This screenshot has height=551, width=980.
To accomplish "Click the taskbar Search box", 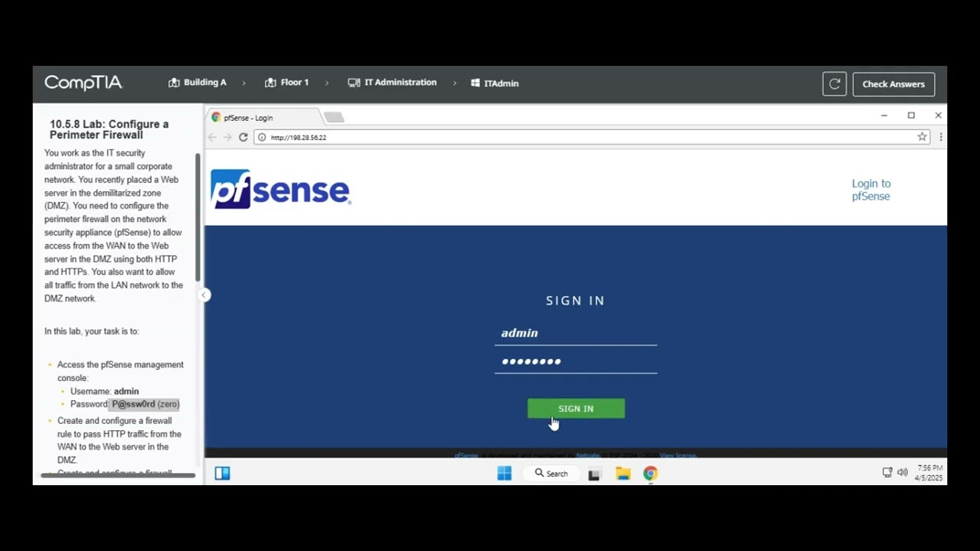I will pyautogui.click(x=552, y=474).
